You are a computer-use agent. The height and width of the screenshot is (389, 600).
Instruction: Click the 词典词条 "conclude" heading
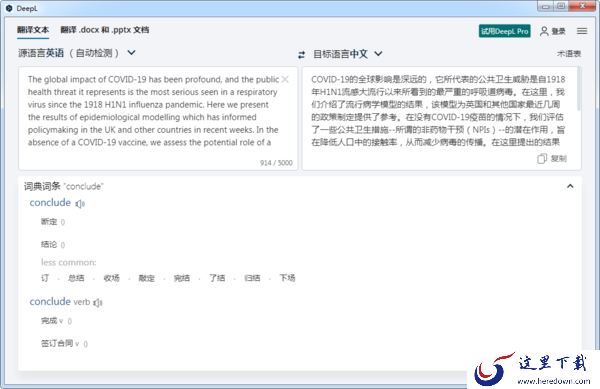point(64,186)
